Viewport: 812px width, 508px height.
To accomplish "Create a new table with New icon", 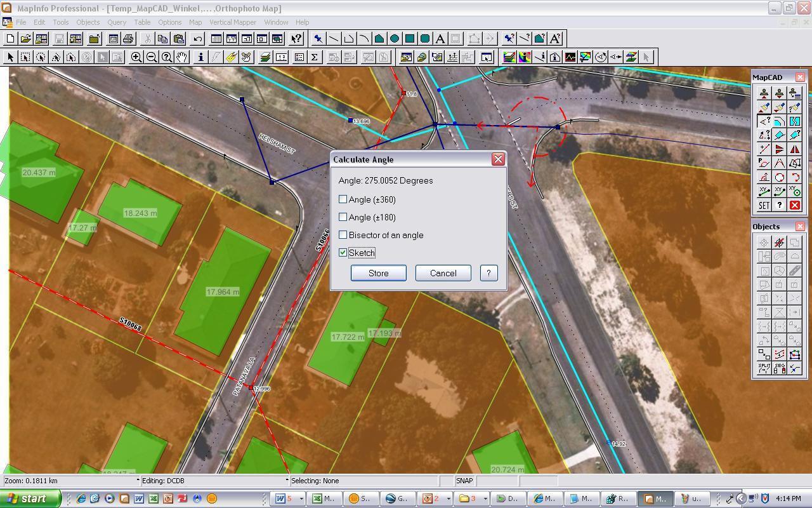I will 10,39.
